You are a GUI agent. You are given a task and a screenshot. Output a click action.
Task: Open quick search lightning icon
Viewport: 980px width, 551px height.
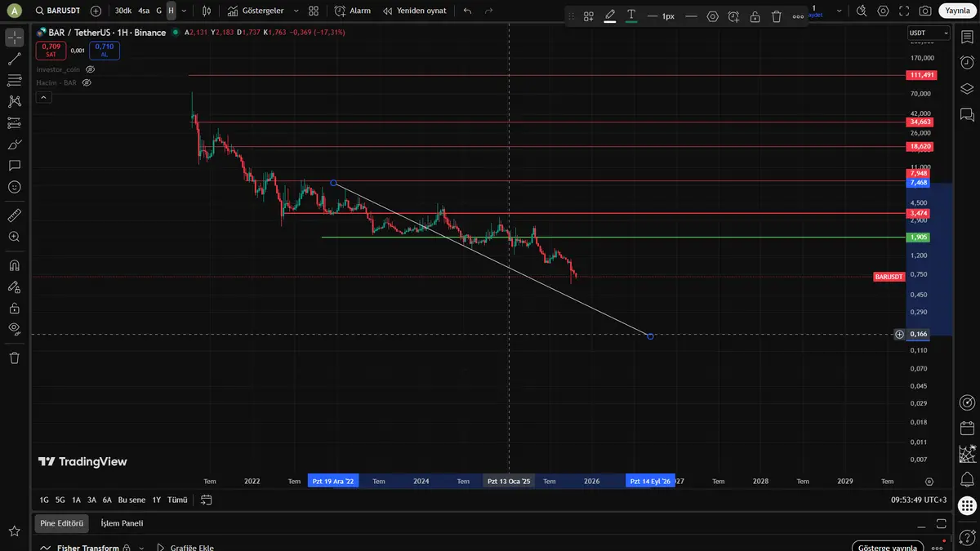(x=862, y=11)
